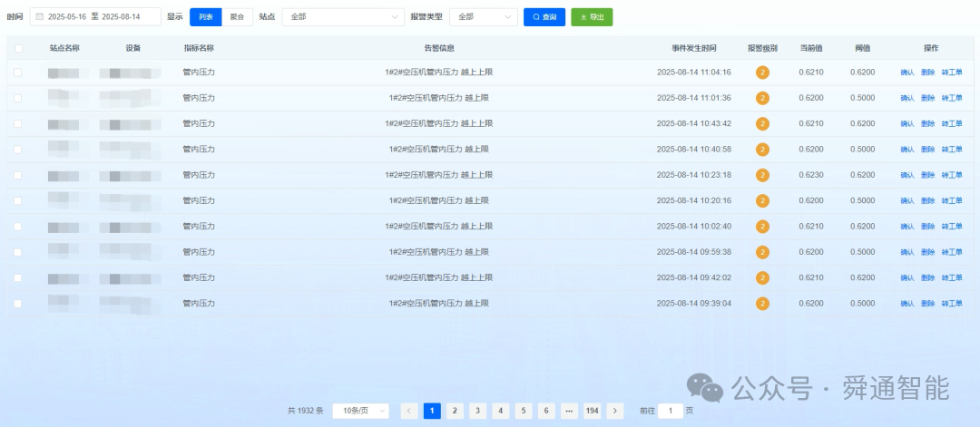Click 确认 for the 11:04:16 alarm
The width and height of the screenshot is (980, 427).
point(906,73)
